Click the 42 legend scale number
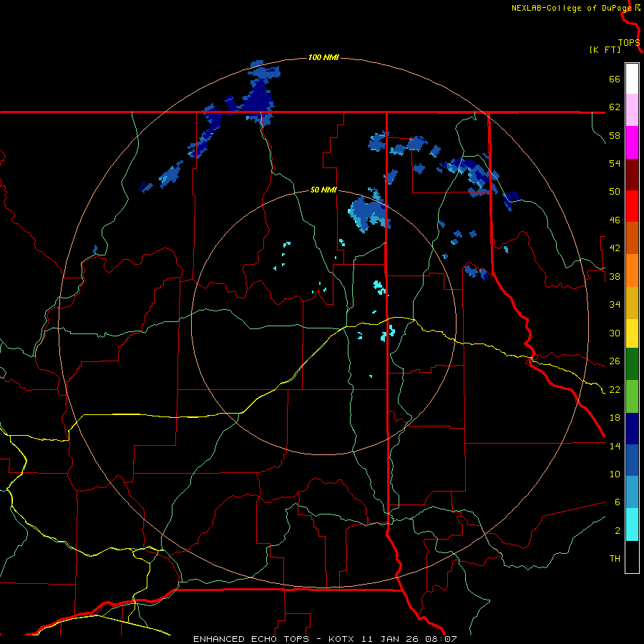This screenshot has height=644, width=644. [x=615, y=248]
